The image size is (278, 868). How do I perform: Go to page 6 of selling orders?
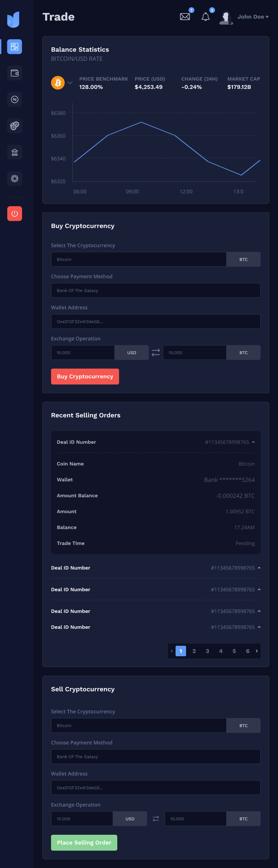(248, 651)
